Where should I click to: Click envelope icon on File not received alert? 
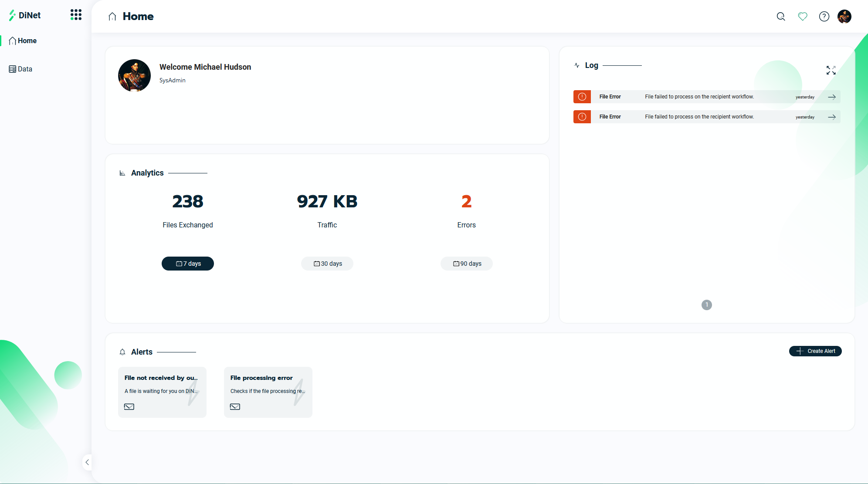129,406
